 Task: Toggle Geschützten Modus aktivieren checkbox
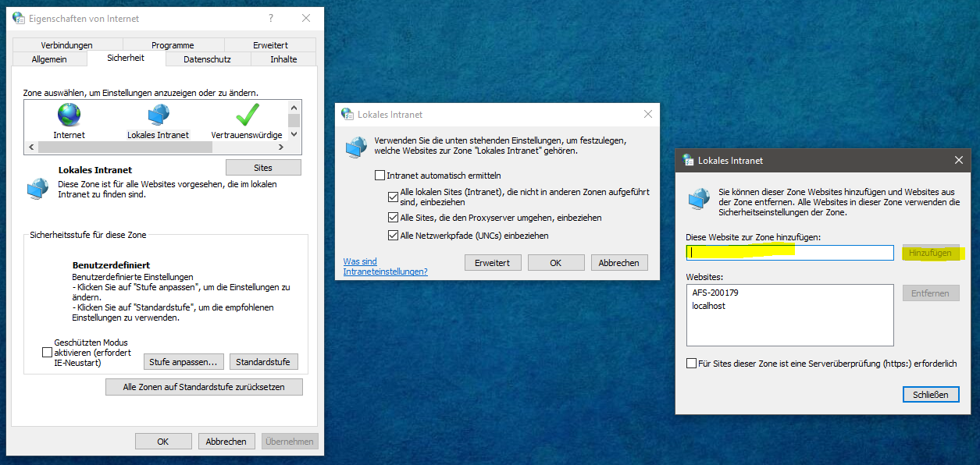coord(47,353)
